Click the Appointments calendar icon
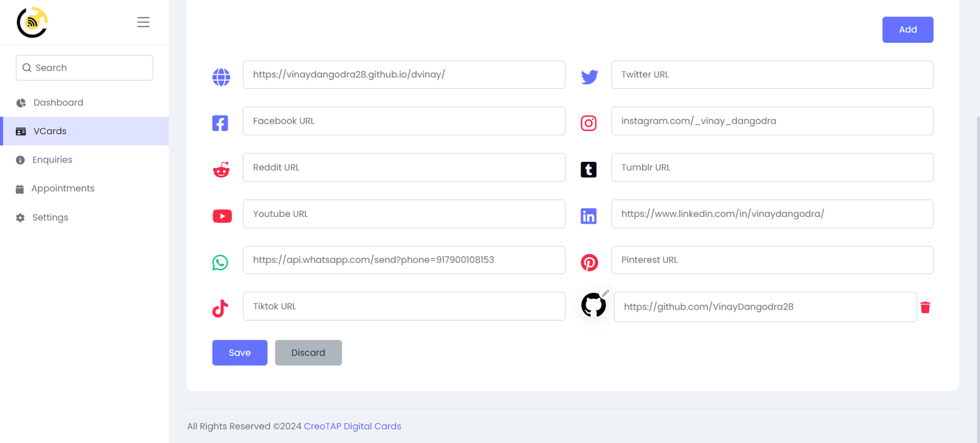This screenshot has width=980, height=443. (x=20, y=189)
